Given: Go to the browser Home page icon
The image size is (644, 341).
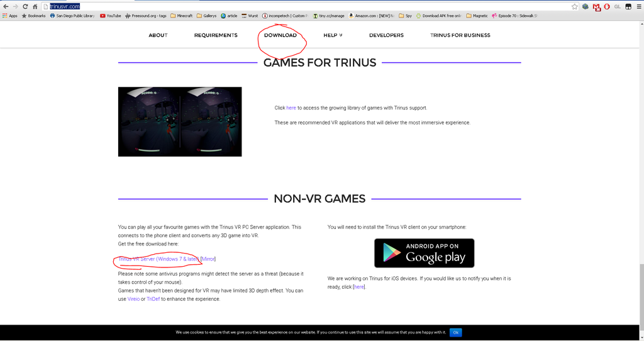Looking at the screenshot, I should (x=35, y=6).
